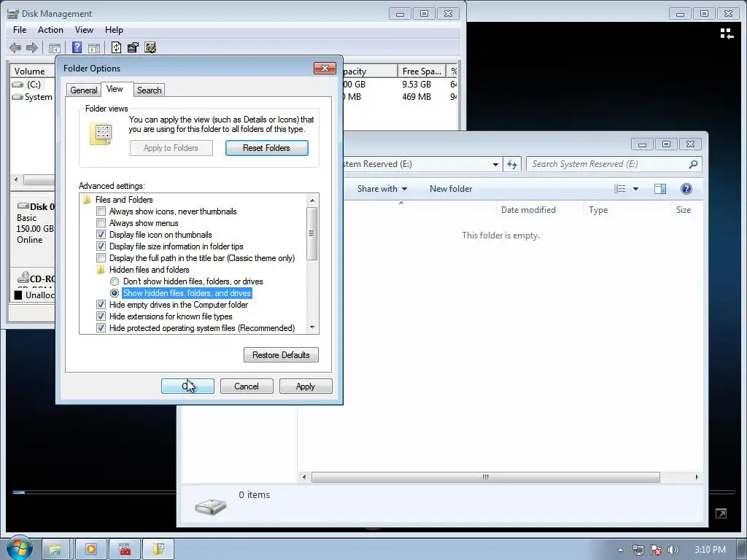Click the Free Space column header in Disk Management
Image resolution: width=747 pixels, height=560 pixels.
click(422, 71)
